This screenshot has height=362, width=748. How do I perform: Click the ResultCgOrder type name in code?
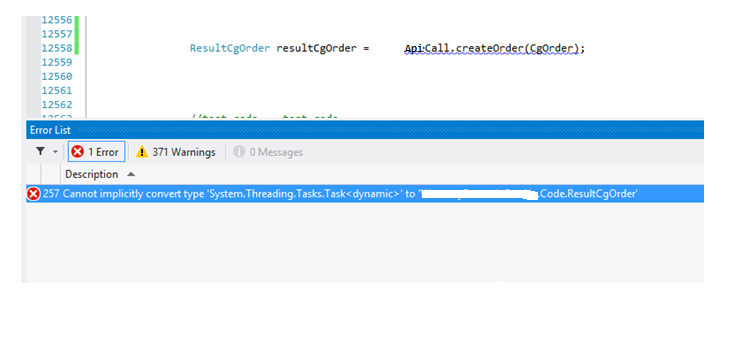pos(230,49)
